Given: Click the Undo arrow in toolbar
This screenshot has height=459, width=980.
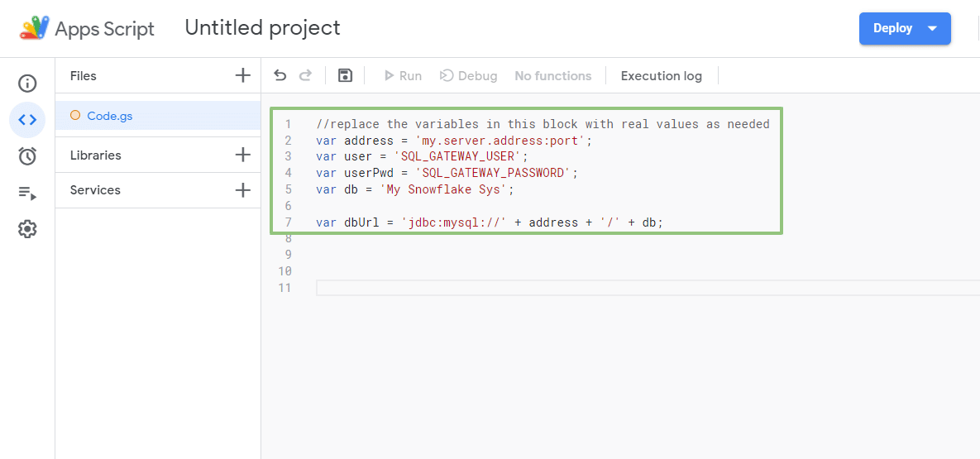Looking at the screenshot, I should coord(280,76).
